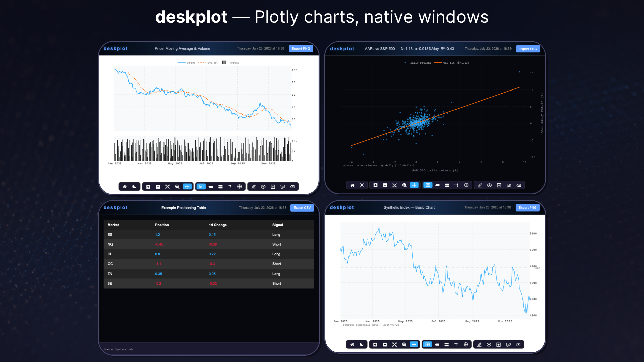Screen dimensions: 644x362
Task: Select draw-line pen tool in Synthetic Index window
Action: pos(479,345)
